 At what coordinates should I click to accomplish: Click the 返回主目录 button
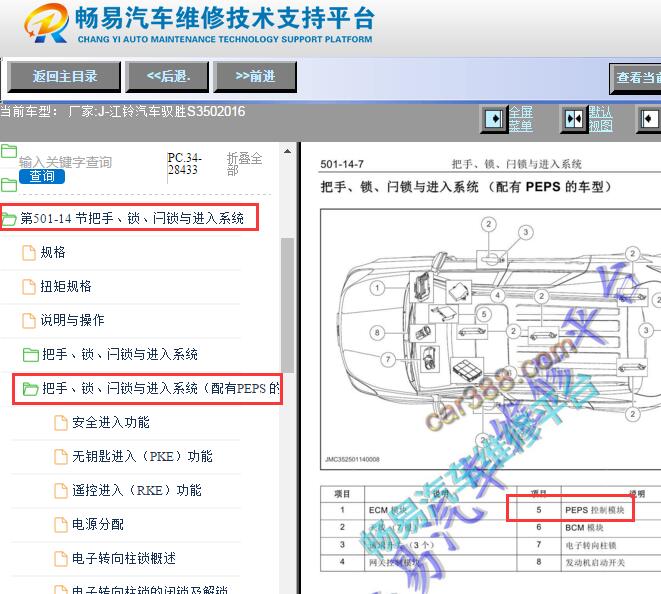(x=64, y=77)
